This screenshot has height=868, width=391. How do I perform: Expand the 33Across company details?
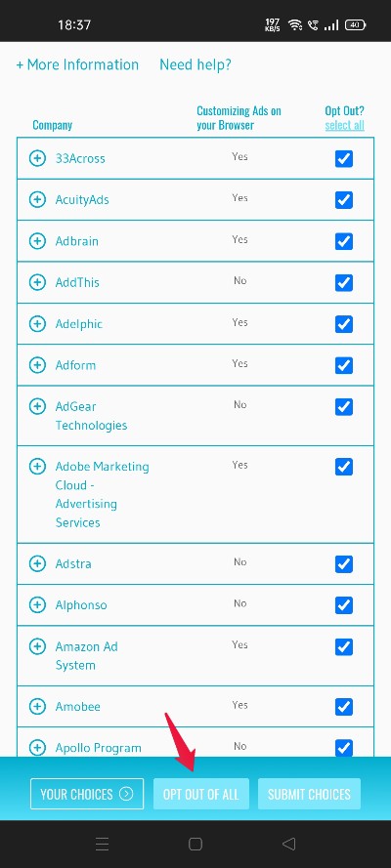37,158
